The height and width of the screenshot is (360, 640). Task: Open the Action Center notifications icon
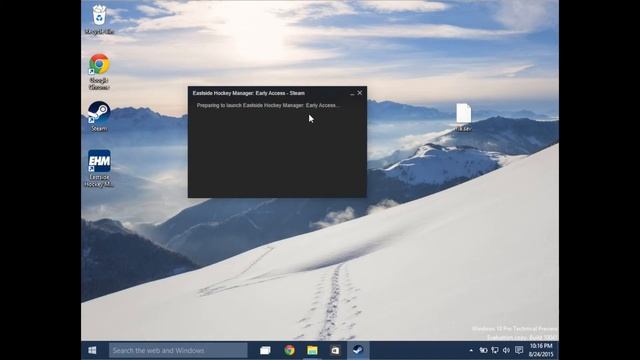pyautogui.click(x=519, y=350)
